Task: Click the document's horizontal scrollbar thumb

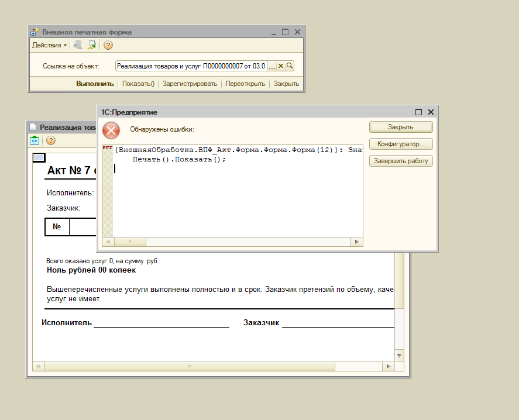Action: click(190, 366)
